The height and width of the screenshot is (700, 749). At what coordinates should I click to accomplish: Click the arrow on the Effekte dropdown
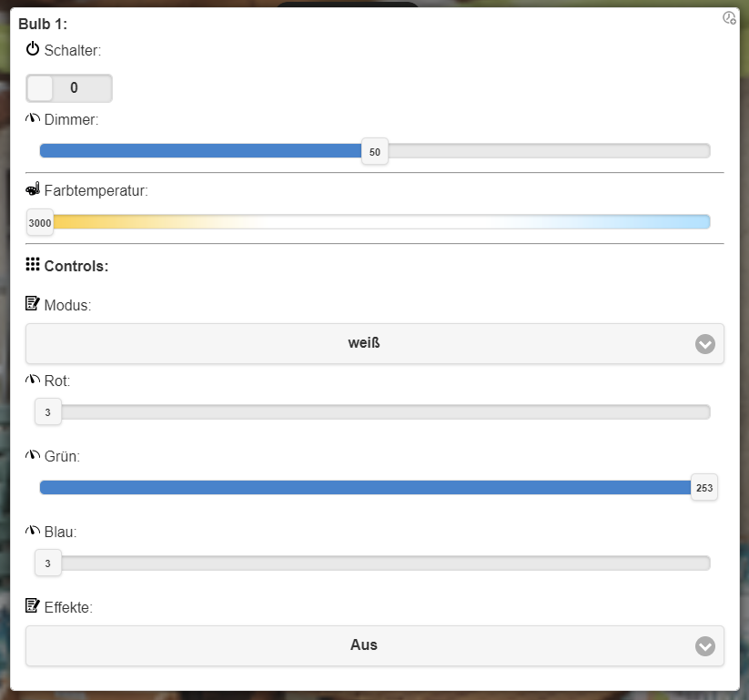[x=705, y=645]
